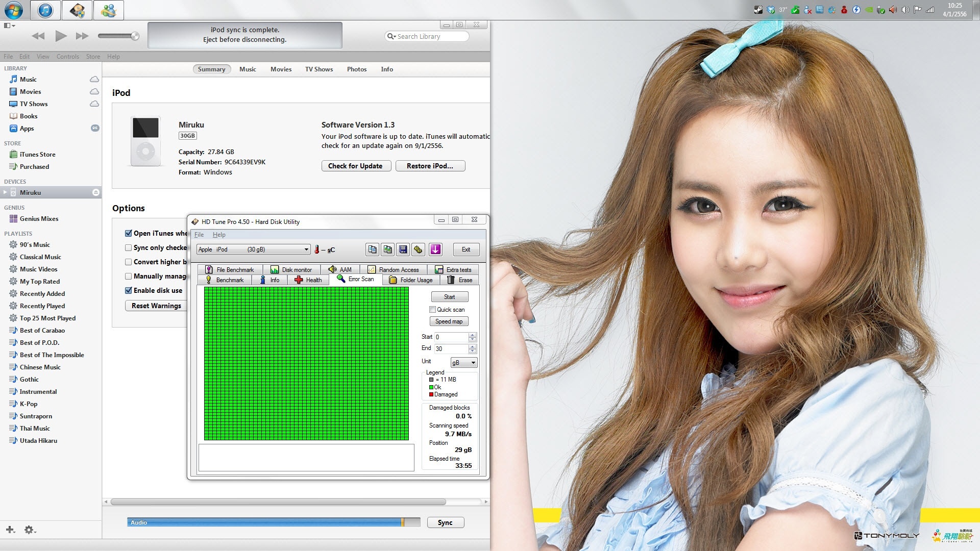Click iCloud icon next to Movies library

coord(94,91)
